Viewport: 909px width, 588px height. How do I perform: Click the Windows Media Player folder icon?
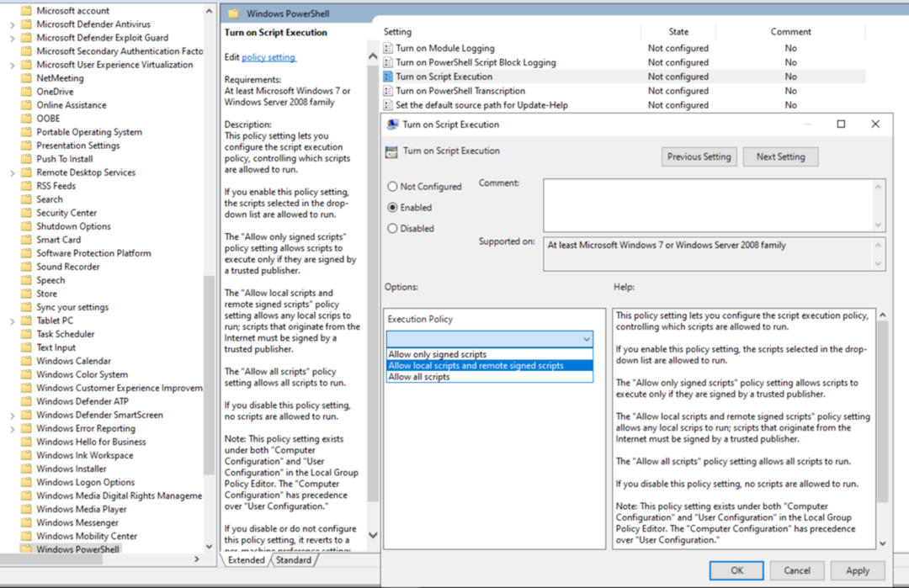tap(26, 509)
